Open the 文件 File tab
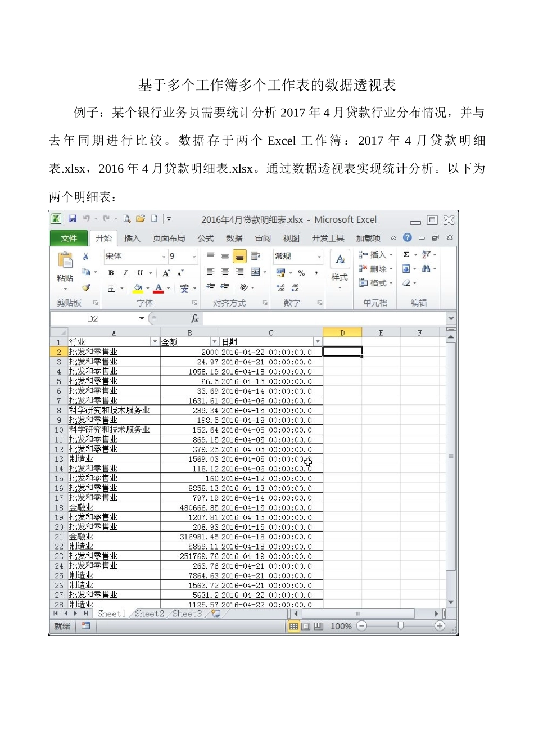Screen dimensions: 534x756 pyautogui.click(x=69, y=238)
